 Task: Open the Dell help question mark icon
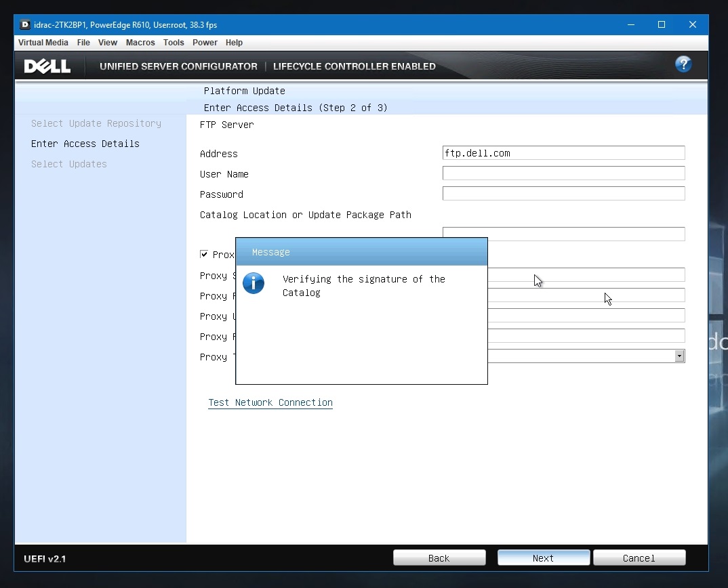tap(683, 64)
